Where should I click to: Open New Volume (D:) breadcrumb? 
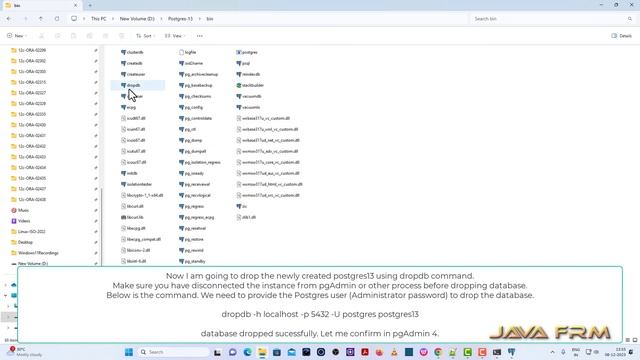tap(137, 19)
